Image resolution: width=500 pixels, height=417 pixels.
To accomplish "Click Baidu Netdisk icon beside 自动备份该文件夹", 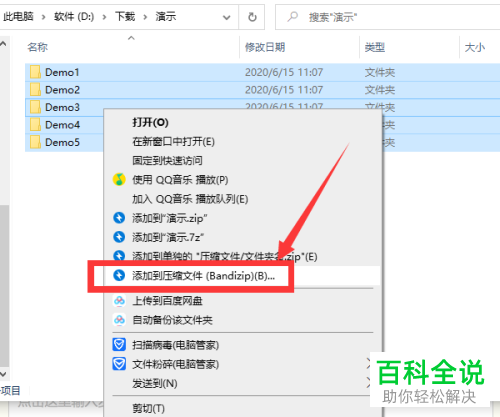I will [119, 320].
